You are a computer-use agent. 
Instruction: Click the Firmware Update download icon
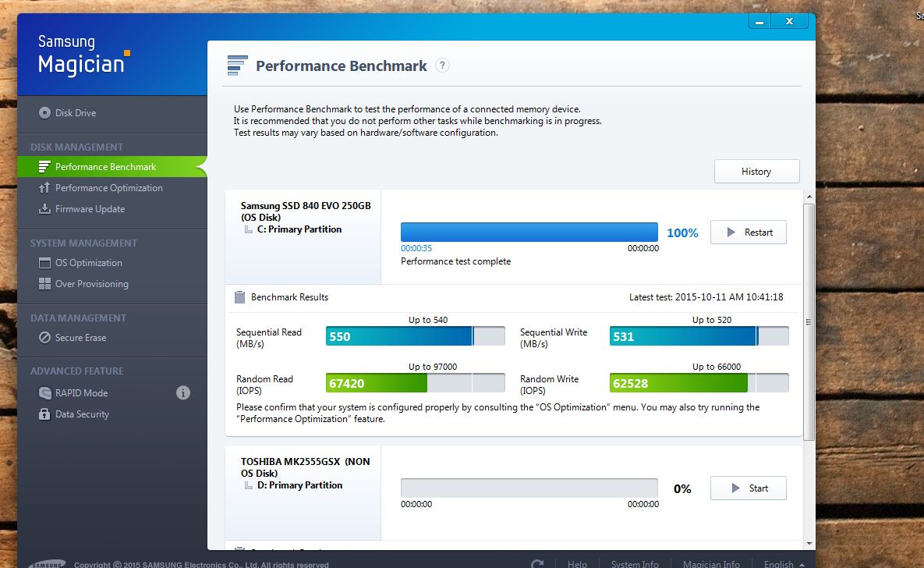pos(44,209)
